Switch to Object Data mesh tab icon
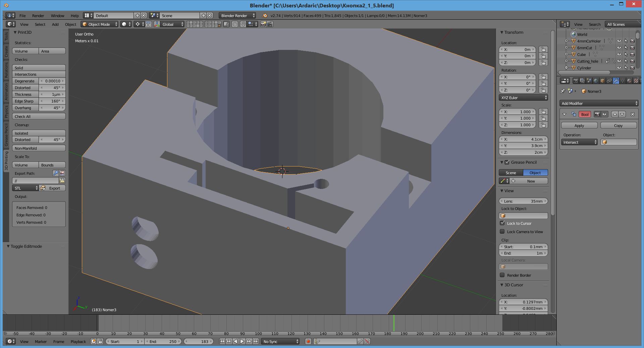 [x=623, y=81]
